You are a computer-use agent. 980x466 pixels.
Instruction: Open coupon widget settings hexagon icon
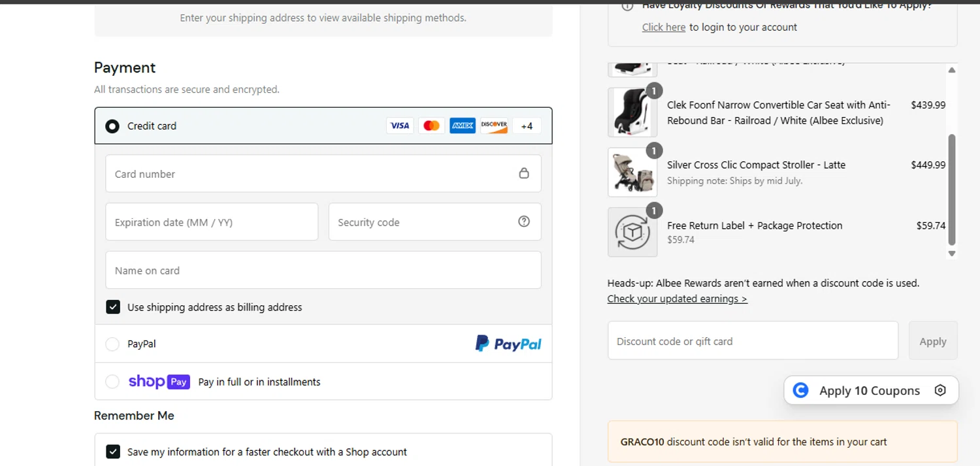click(940, 390)
